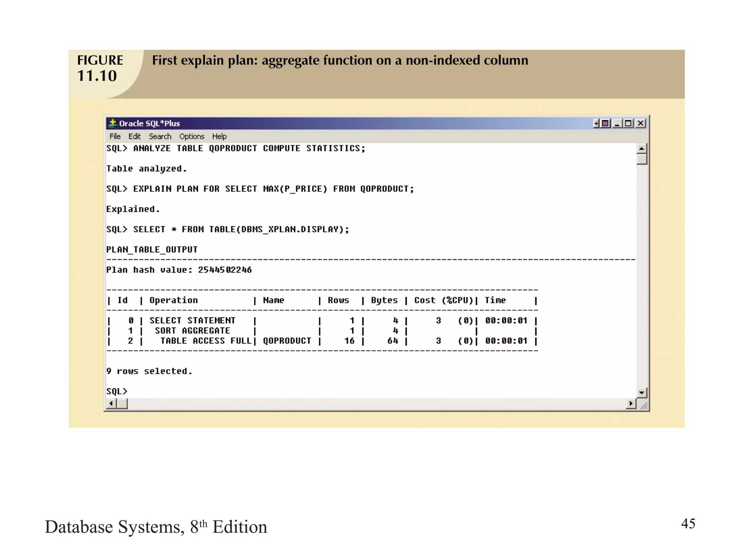Click the horizontal scrollbar right arrow
This screenshot has height=560, width=747.
coord(631,404)
